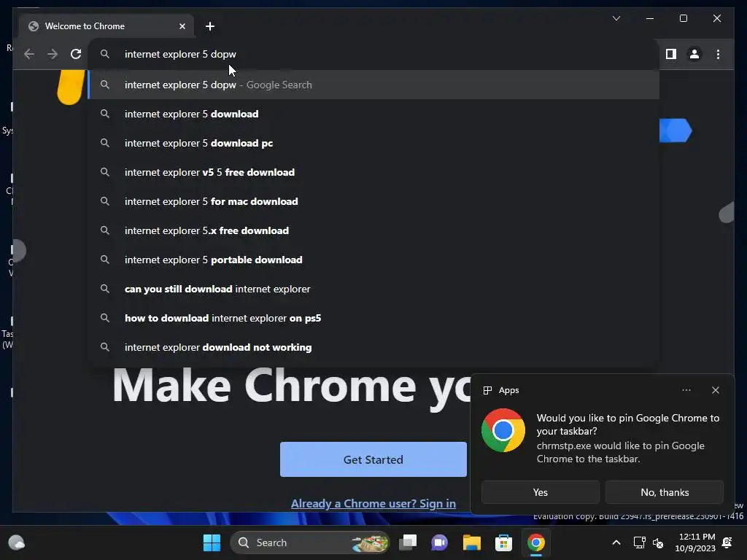Click the Get Started button
This screenshot has height=560, width=747.
coord(373,459)
